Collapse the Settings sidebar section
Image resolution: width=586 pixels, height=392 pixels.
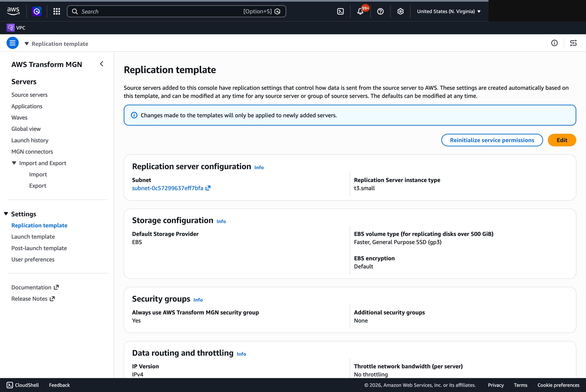(6, 214)
